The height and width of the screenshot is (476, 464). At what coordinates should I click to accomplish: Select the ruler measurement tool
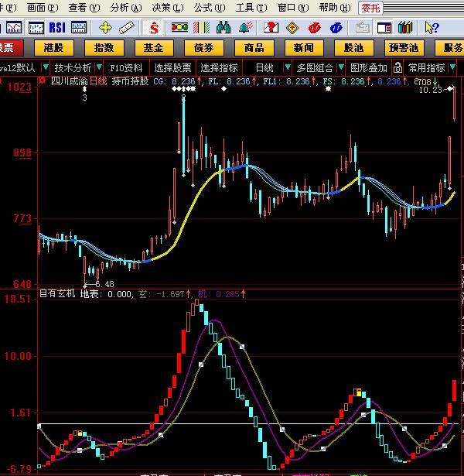(x=126, y=28)
